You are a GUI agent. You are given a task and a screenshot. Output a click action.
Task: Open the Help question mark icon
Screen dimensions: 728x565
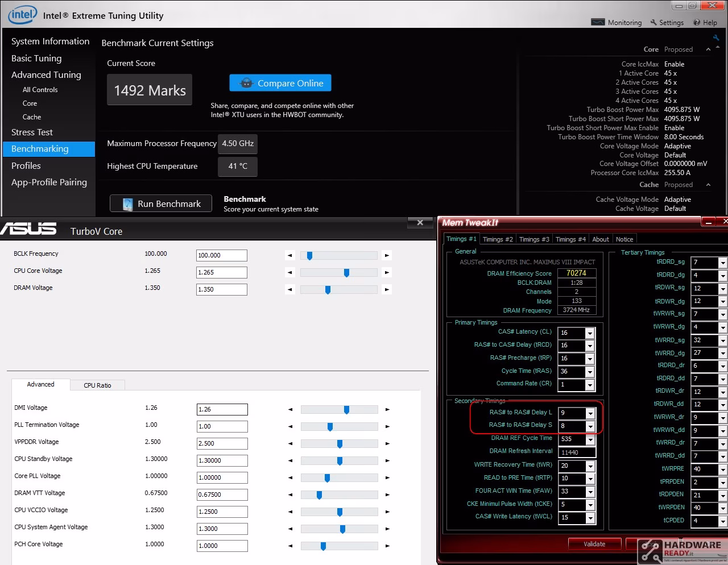click(697, 22)
